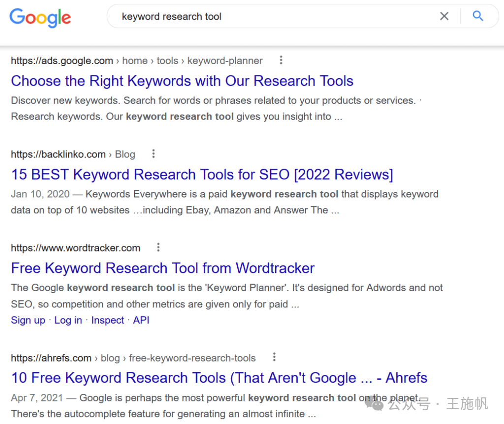The width and height of the screenshot is (504, 424).
Task: Open 10 Free Keyword Research Tools Ahrefs result
Action: (219, 378)
